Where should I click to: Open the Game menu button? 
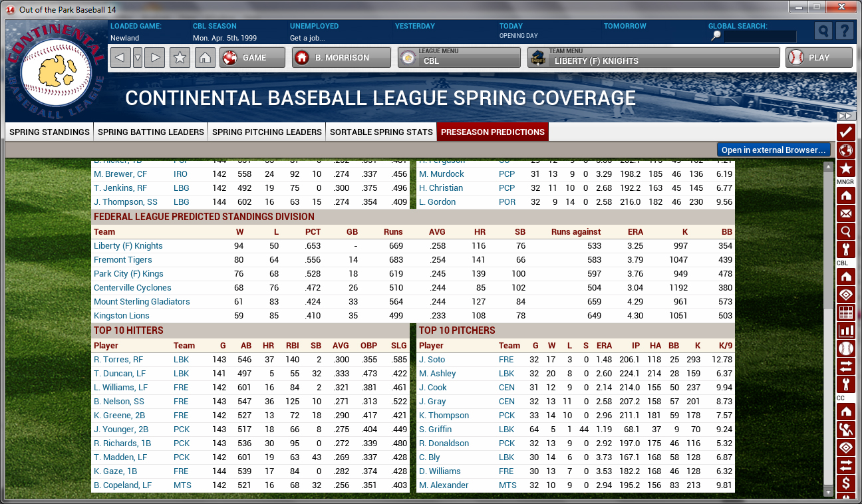[x=253, y=58]
